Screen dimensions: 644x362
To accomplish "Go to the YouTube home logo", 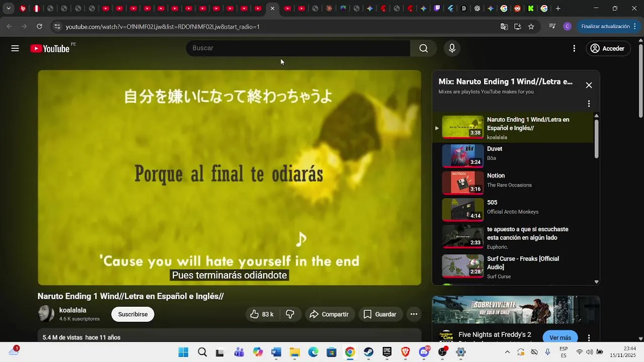I will (50, 48).
